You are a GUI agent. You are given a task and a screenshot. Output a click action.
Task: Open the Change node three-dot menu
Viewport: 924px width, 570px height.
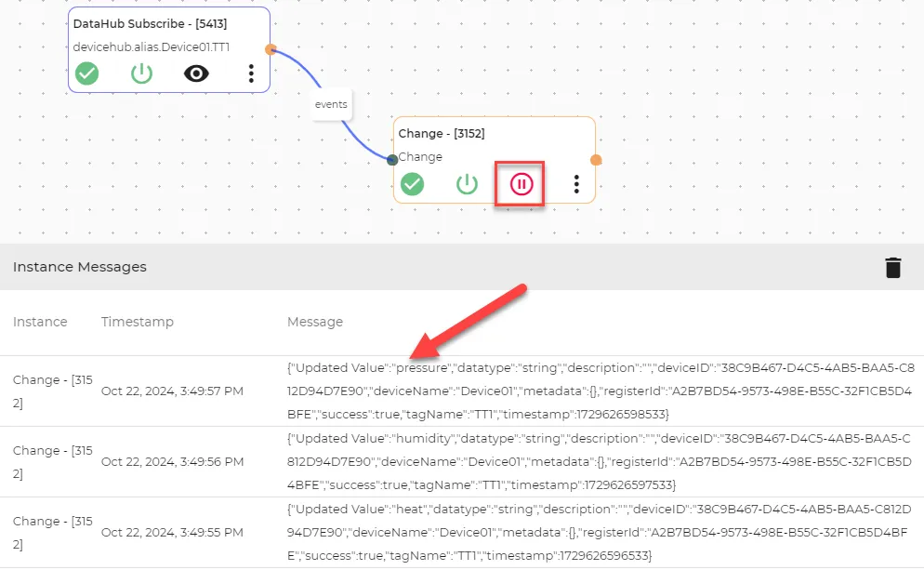tap(576, 184)
